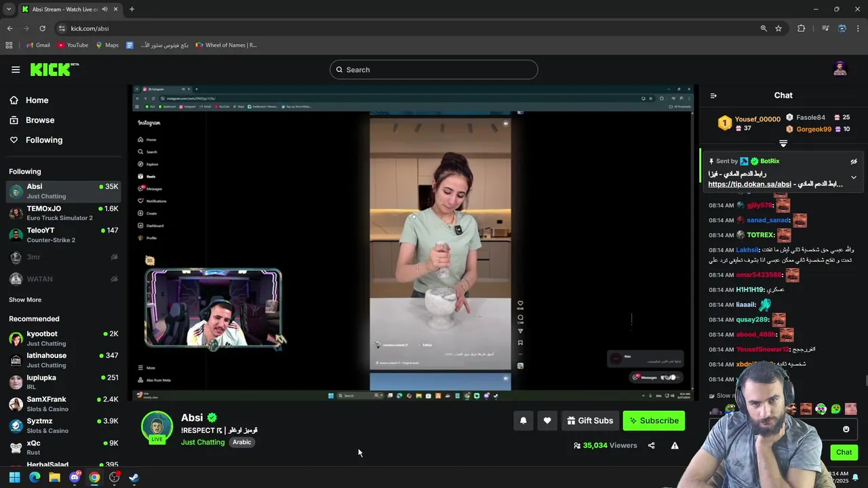Open Wheel of Names bookmark
This screenshot has width=868, height=488.
[x=226, y=45]
